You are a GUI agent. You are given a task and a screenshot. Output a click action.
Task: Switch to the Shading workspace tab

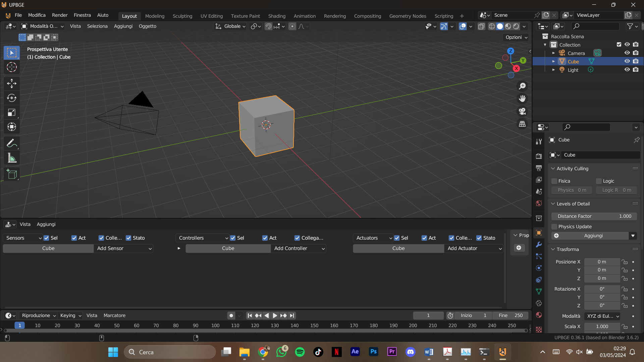pos(277,16)
